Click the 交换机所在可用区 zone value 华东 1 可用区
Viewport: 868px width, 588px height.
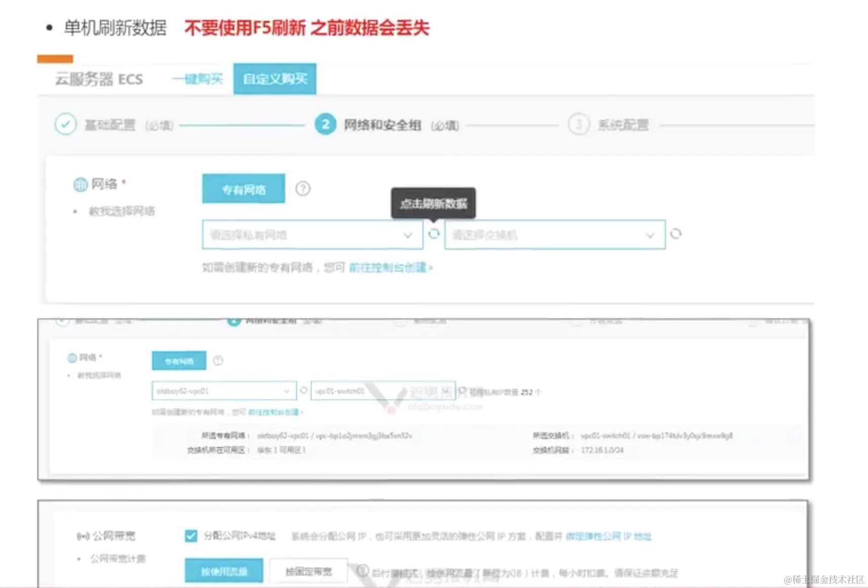pos(282,450)
